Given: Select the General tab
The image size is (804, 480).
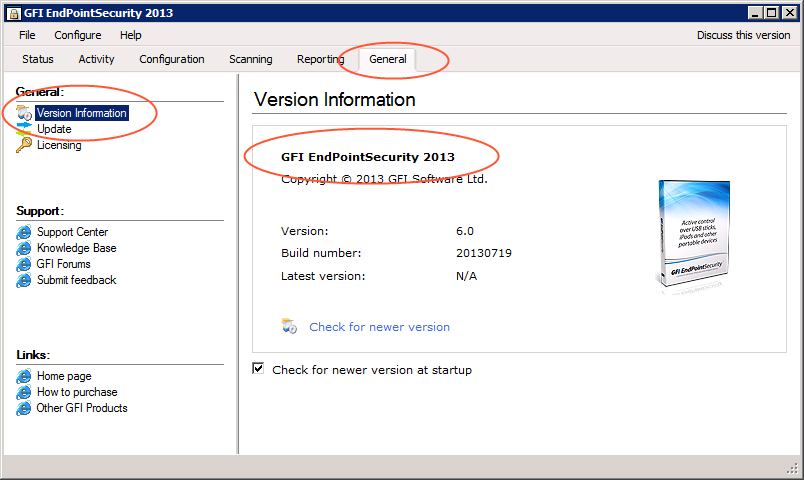Looking at the screenshot, I should tap(388, 59).
